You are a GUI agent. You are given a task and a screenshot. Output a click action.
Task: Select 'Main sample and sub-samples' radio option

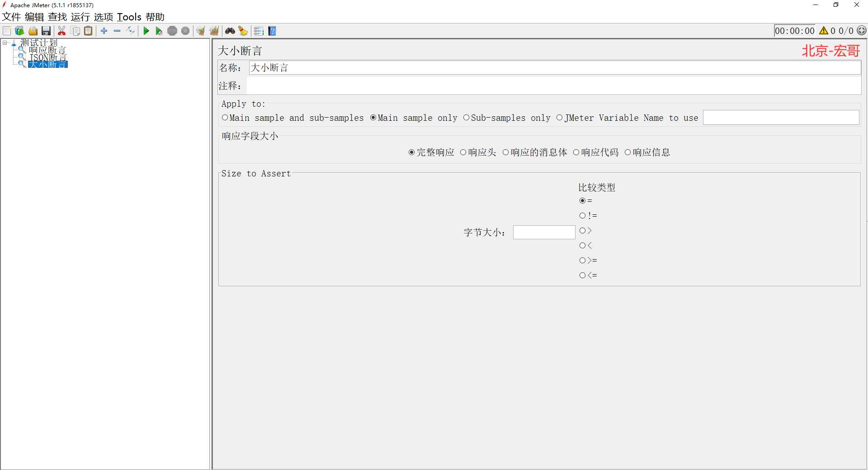tap(225, 118)
